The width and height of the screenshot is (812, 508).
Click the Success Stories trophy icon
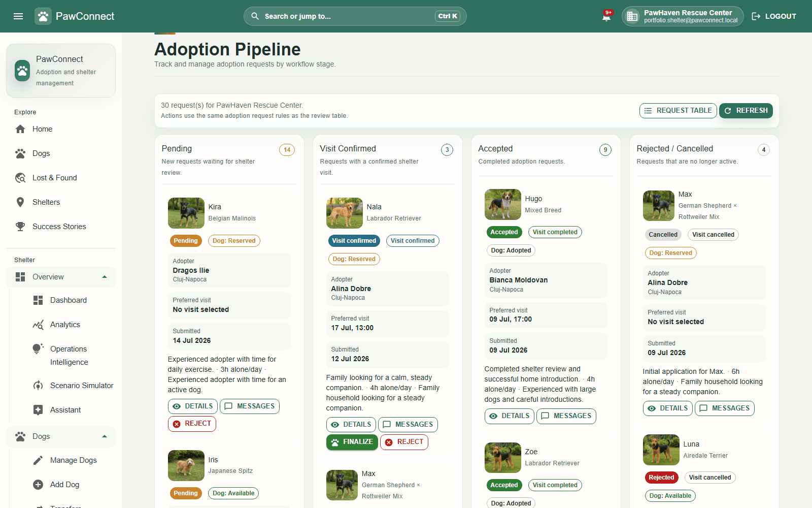click(20, 227)
